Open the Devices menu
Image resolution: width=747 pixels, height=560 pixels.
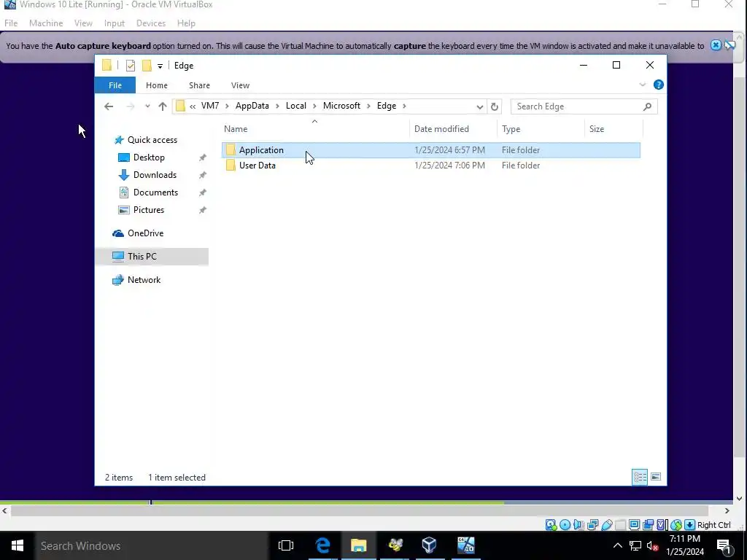point(151,23)
